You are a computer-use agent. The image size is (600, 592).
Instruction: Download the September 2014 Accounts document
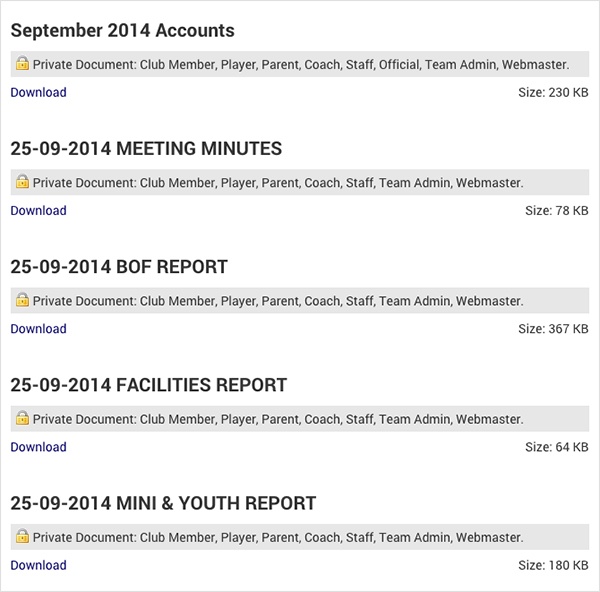pyautogui.click(x=38, y=92)
